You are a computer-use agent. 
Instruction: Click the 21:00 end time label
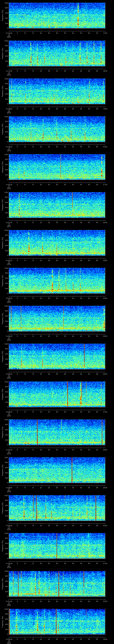(105, 184)
